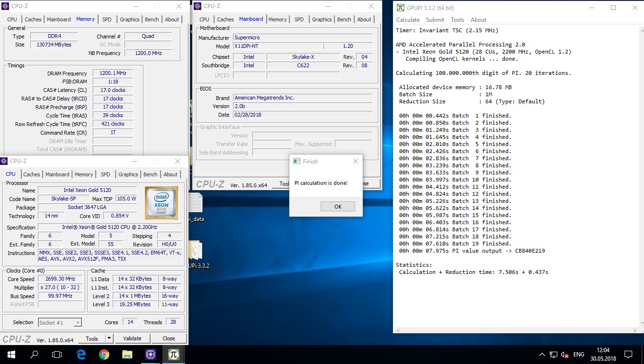Switch to Graphics tab in CPU window

(x=128, y=174)
